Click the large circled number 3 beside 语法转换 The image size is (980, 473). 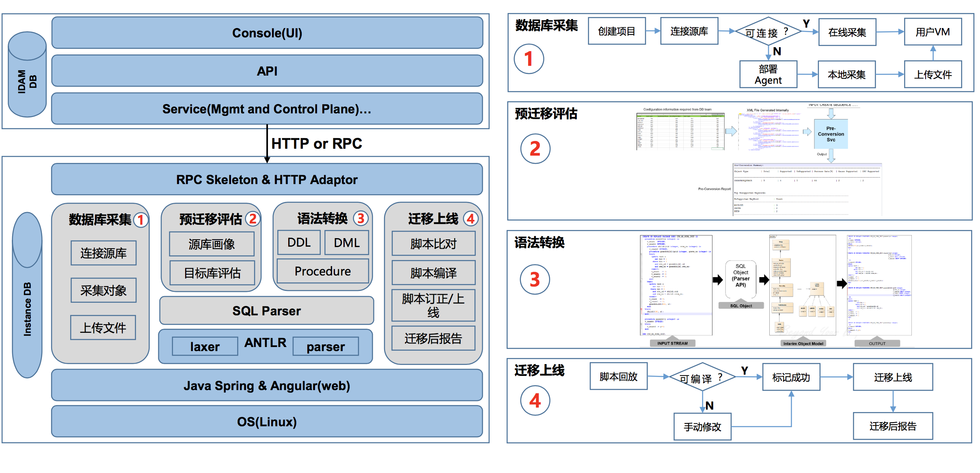(535, 280)
